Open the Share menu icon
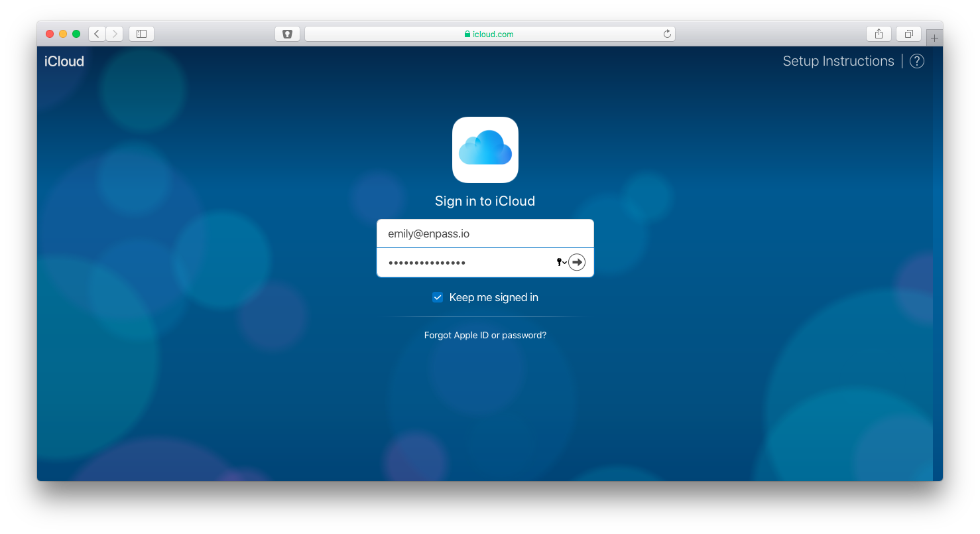 pyautogui.click(x=879, y=34)
